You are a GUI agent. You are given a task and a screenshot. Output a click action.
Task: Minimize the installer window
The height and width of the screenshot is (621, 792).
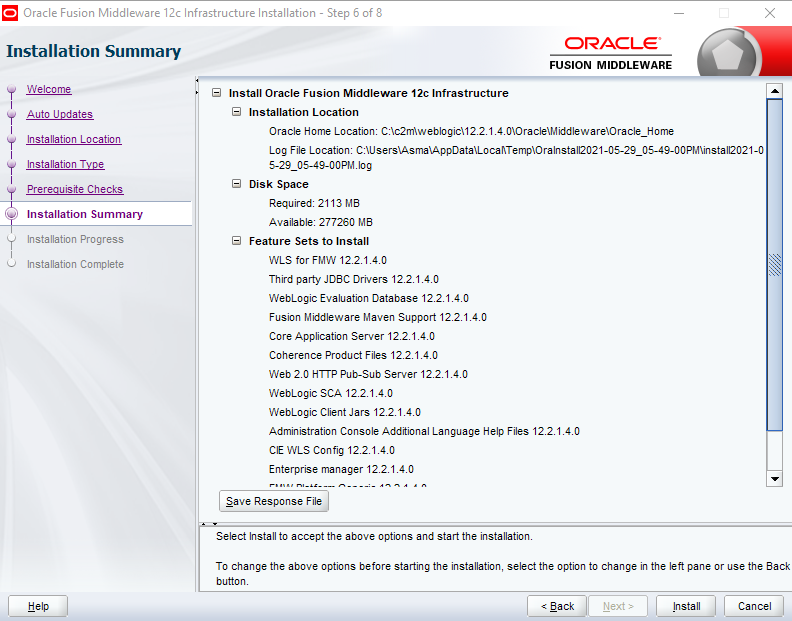tap(679, 13)
